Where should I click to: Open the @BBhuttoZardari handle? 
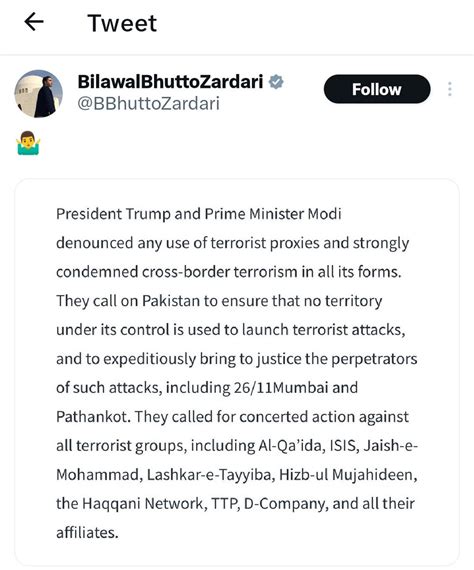(149, 104)
